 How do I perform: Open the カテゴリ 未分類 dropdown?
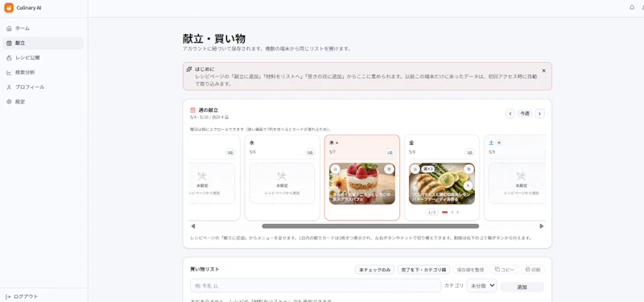[481, 286]
